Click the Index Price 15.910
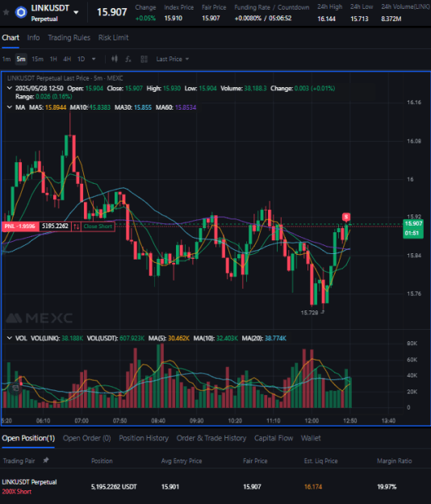Viewport: 431px width, 504px height. point(173,19)
